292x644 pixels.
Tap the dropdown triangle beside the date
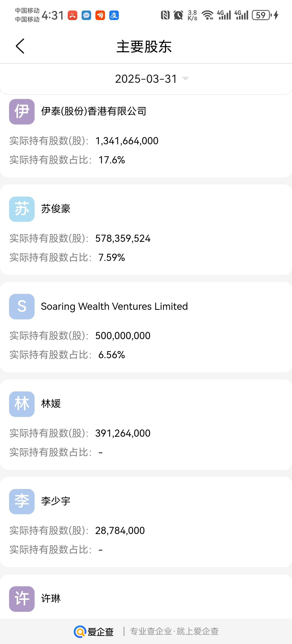pyautogui.click(x=186, y=79)
